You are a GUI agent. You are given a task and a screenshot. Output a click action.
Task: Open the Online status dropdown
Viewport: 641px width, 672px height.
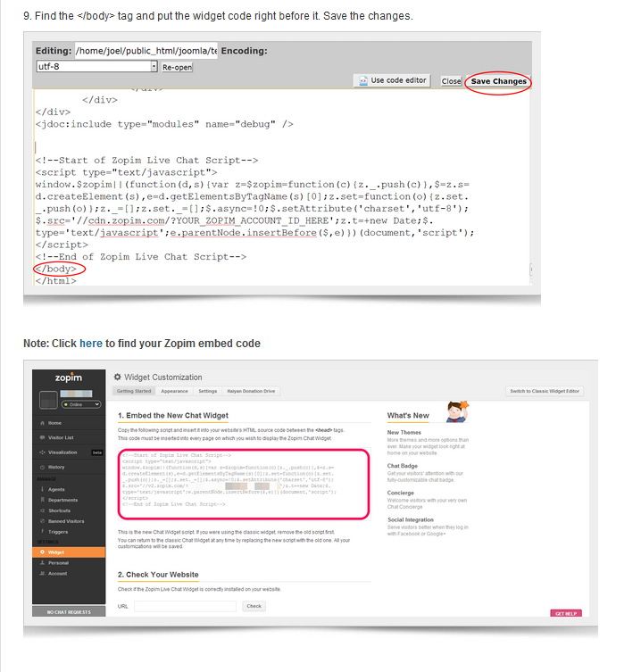click(81, 404)
